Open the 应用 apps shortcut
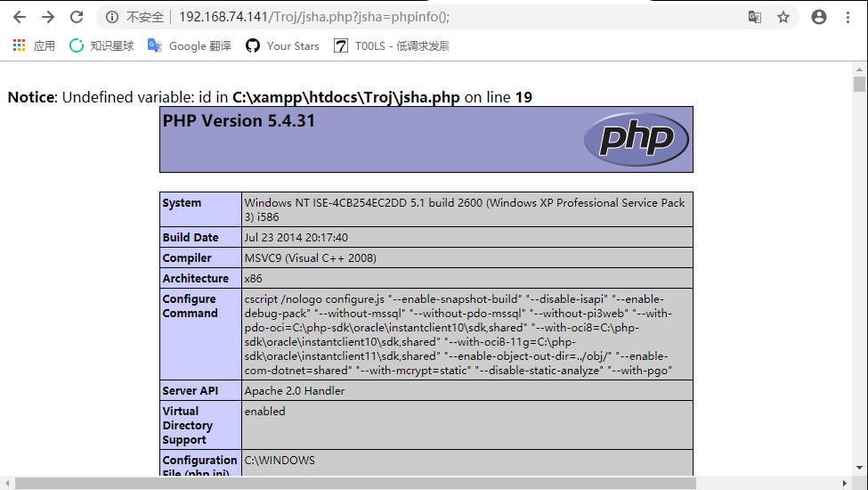The image size is (868, 490). click(x=34, y=45)
